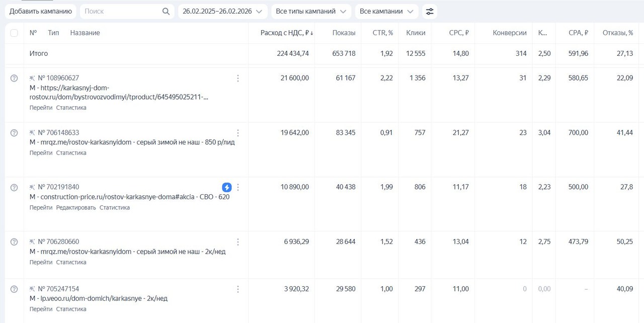Image resolution: width=644 pixels, height=323 pixels.
Task: Sort by 'Расход с НДС' column header
Action: tap(286, 33)
